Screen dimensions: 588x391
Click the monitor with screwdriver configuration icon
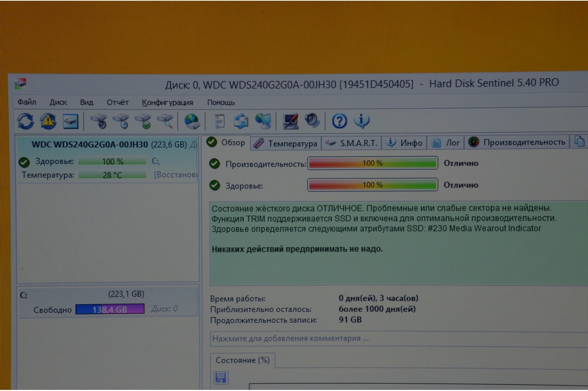pyautogui.click(x=290, y=121)
